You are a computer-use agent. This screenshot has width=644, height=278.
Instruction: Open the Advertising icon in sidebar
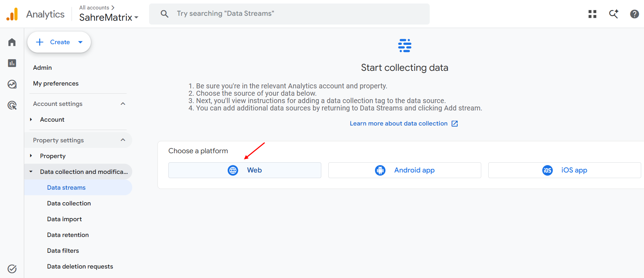coord(12,105)
